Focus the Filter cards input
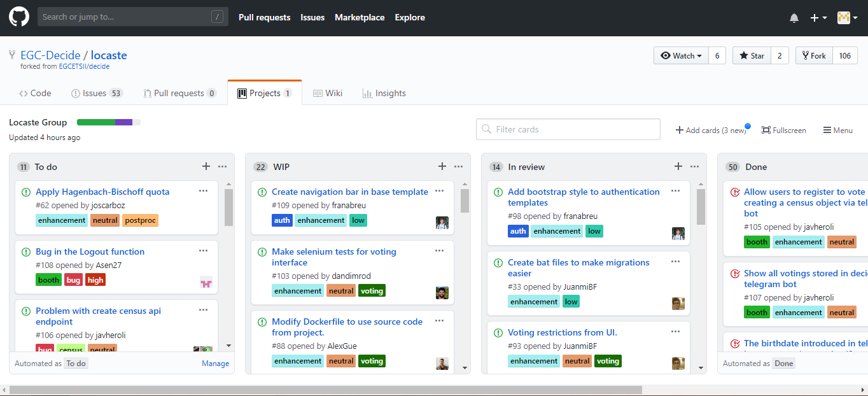This screenshot has width=868, height=396. 568,129
